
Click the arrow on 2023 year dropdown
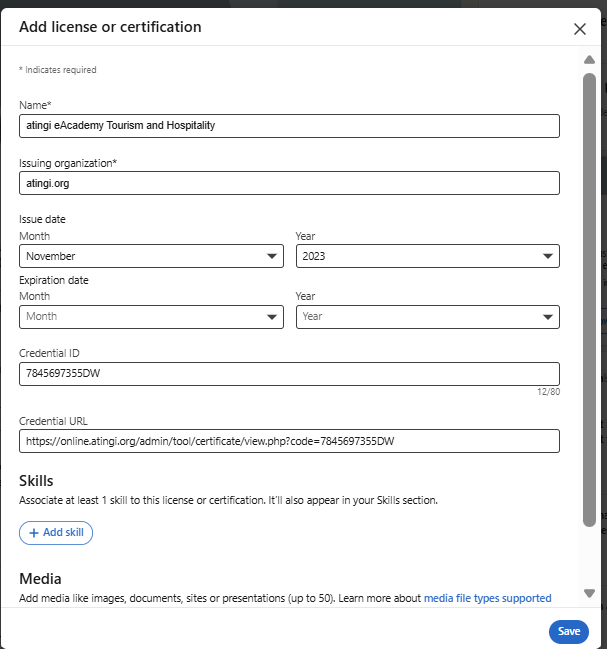click(x=548, y=257)
